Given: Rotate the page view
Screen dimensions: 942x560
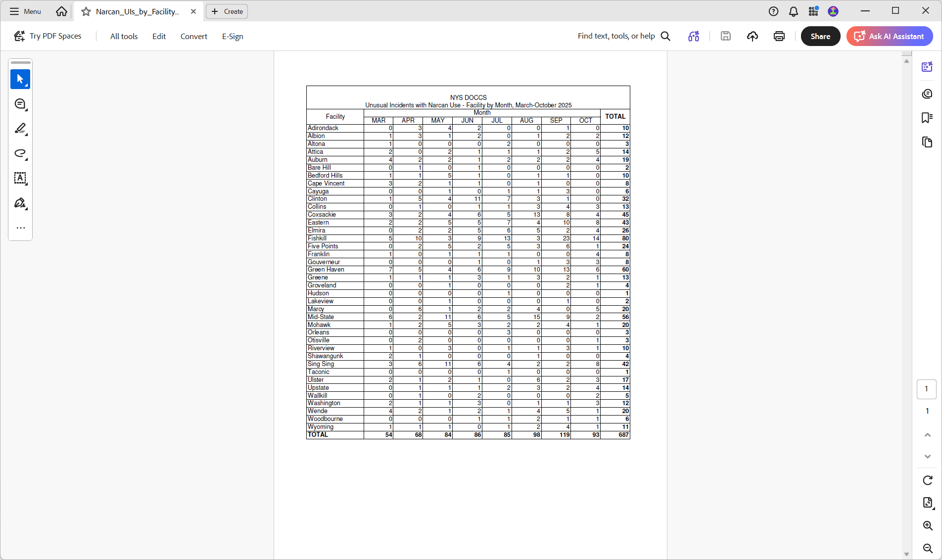Looking at the screenshot, I should (x=928, y=480).
